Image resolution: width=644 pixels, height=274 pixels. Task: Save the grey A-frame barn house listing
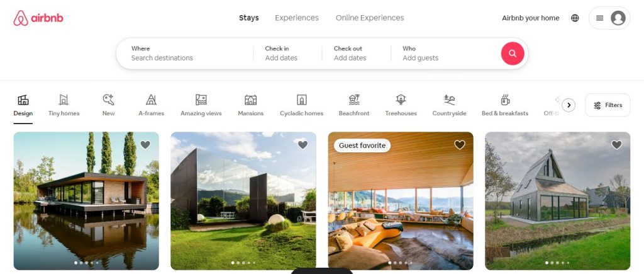616,145
